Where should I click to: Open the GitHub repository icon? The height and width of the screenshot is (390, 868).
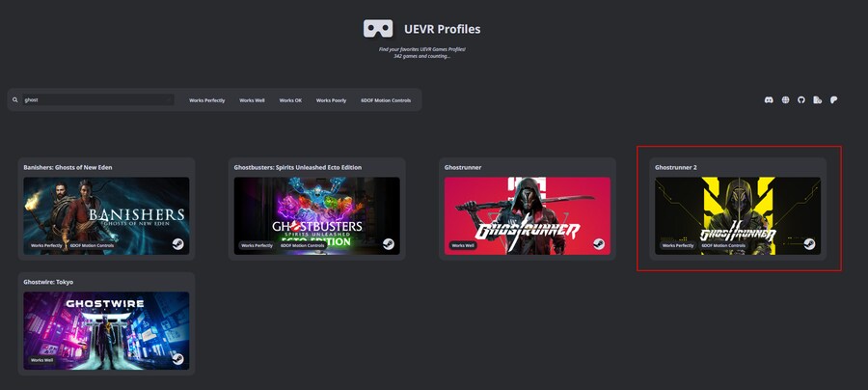coord(800,99)
